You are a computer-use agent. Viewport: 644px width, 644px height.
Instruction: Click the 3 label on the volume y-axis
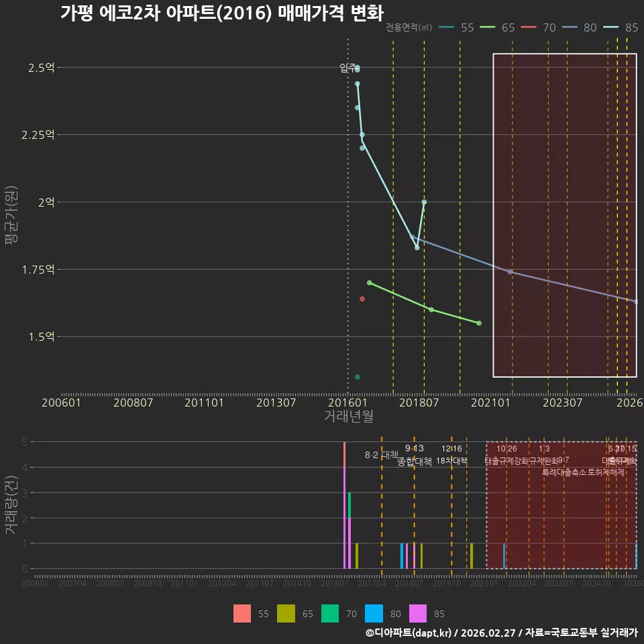pos(25,493)
